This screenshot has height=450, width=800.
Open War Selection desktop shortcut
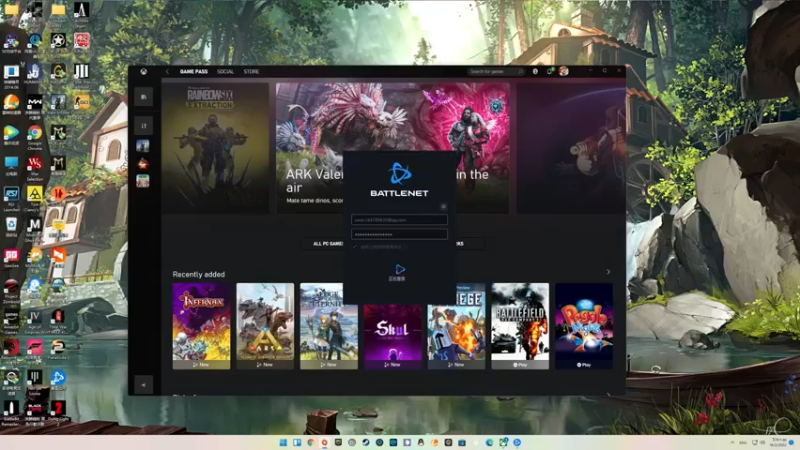[35, 167]
